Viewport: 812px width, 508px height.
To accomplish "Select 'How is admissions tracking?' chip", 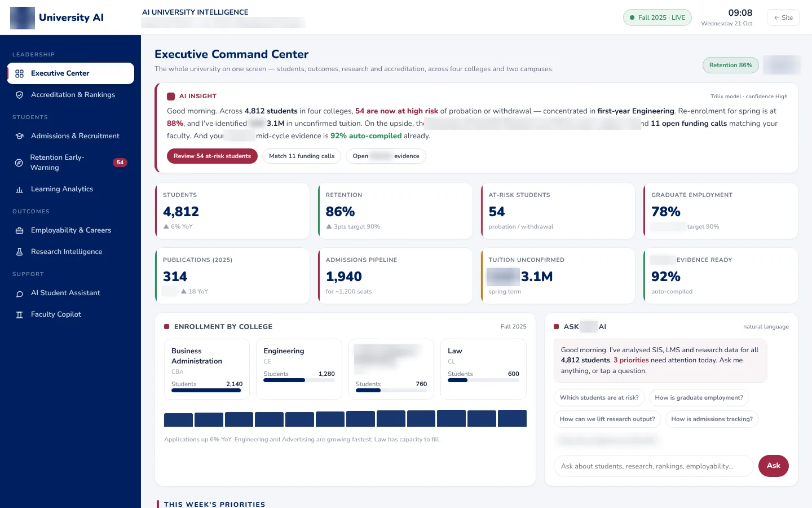I will click(712, 419).
